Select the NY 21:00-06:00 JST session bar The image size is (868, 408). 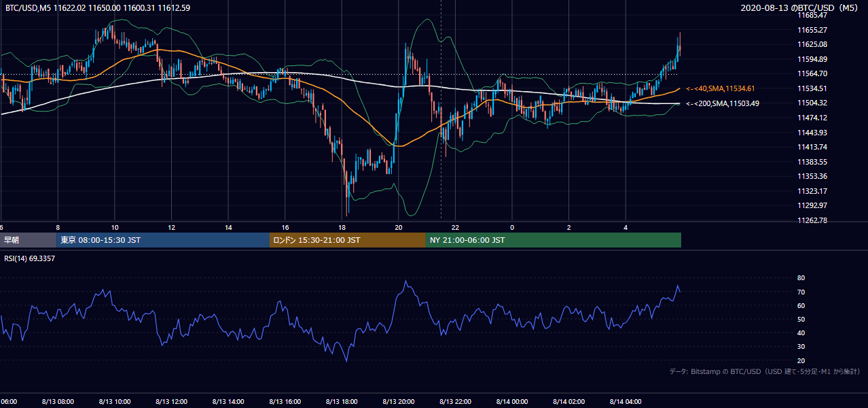tap(554, 240)
